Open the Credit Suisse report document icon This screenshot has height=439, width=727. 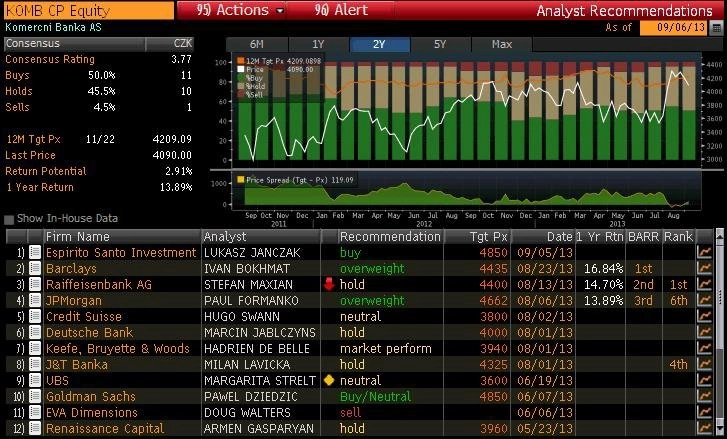click(x=35, y=316)
